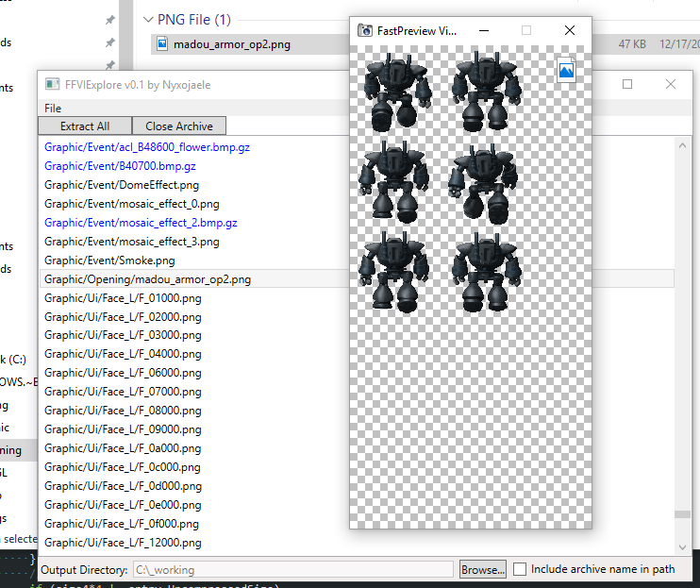Select Graphic/Ui/Face_L/F_0e000.png entry
The width and height of the screenshot is (700, 588).
tap(123, 505)
